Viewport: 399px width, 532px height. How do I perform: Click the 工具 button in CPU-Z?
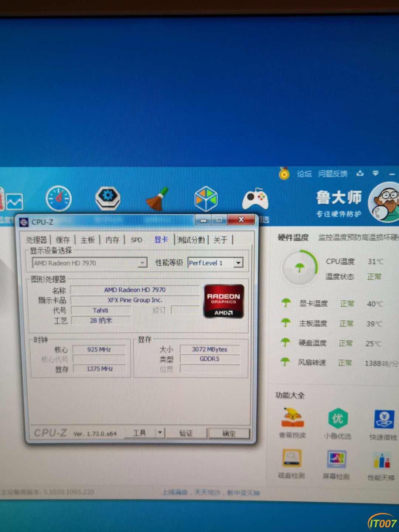139,433
